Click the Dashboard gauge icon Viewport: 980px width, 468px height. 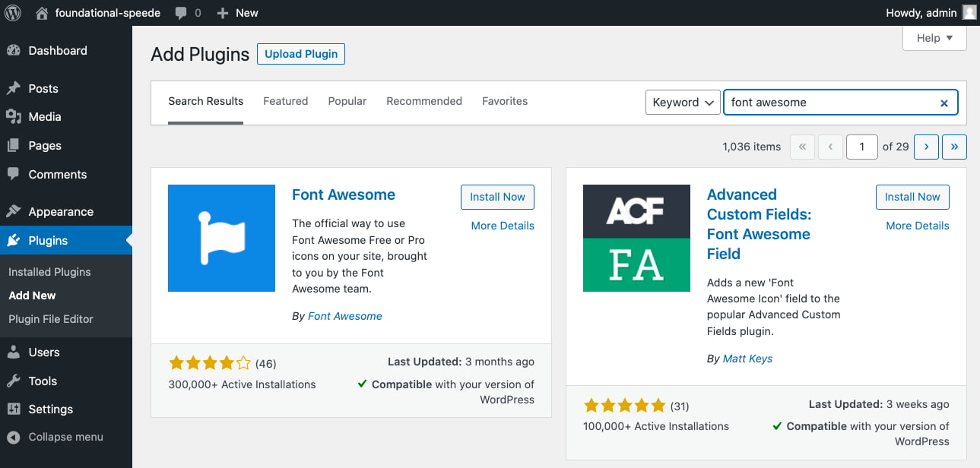(x=14, y=51)
